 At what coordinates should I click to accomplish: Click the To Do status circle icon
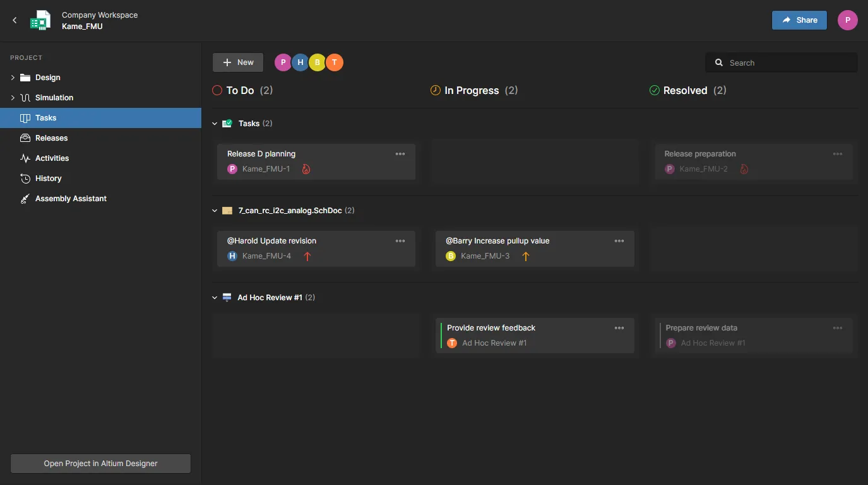click(x=217, y=90)
